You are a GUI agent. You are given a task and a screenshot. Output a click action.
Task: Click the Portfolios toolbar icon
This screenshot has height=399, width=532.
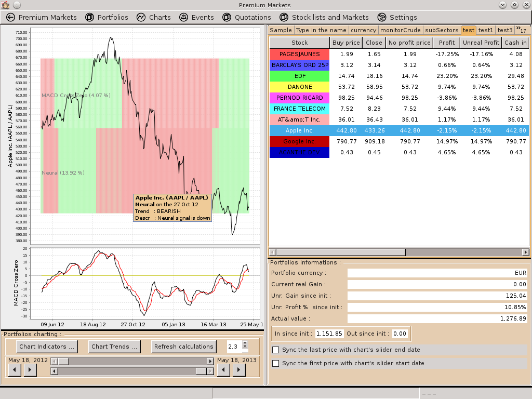(89, 17)
